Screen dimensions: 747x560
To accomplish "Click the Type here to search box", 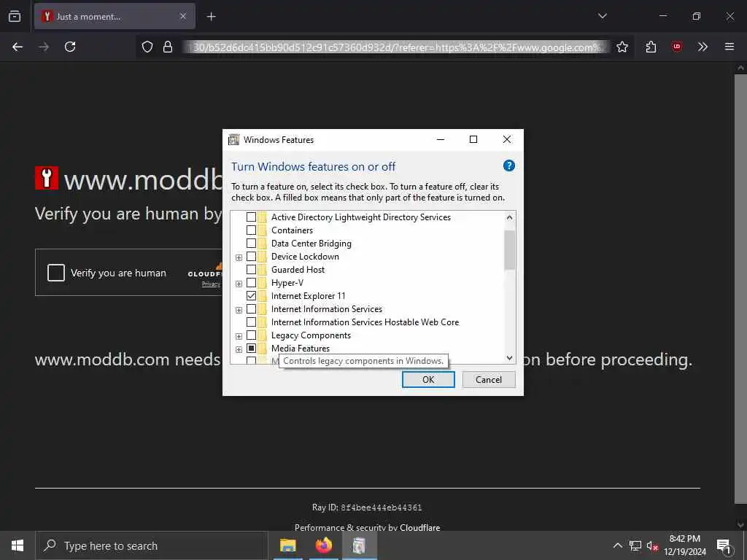I will (152, 545).
